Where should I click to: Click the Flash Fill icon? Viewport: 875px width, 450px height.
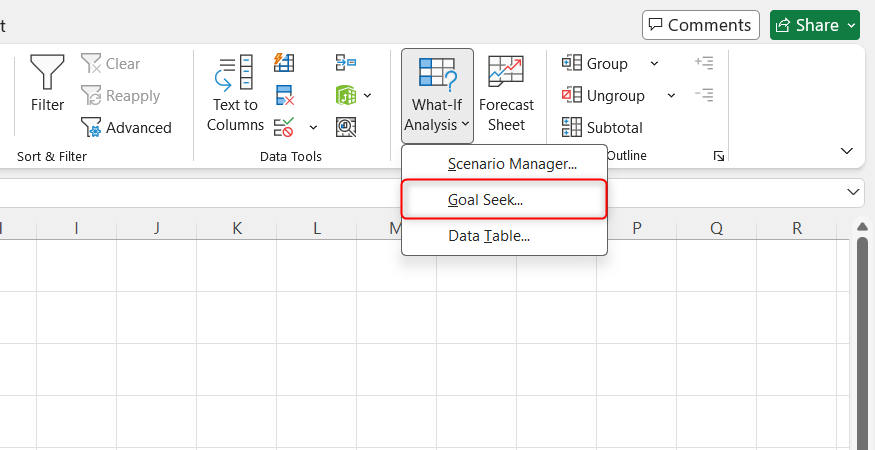click(284, 63)
